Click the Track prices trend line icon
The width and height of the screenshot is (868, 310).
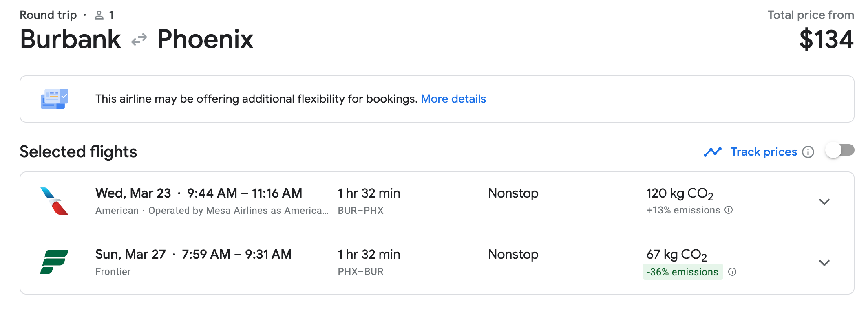point(712,152)
